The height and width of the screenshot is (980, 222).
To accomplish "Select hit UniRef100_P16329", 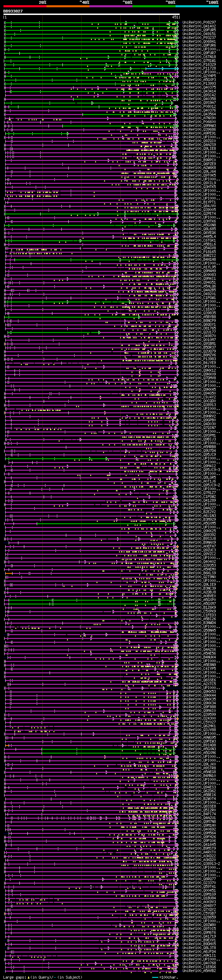I will (x=199, y=65).
